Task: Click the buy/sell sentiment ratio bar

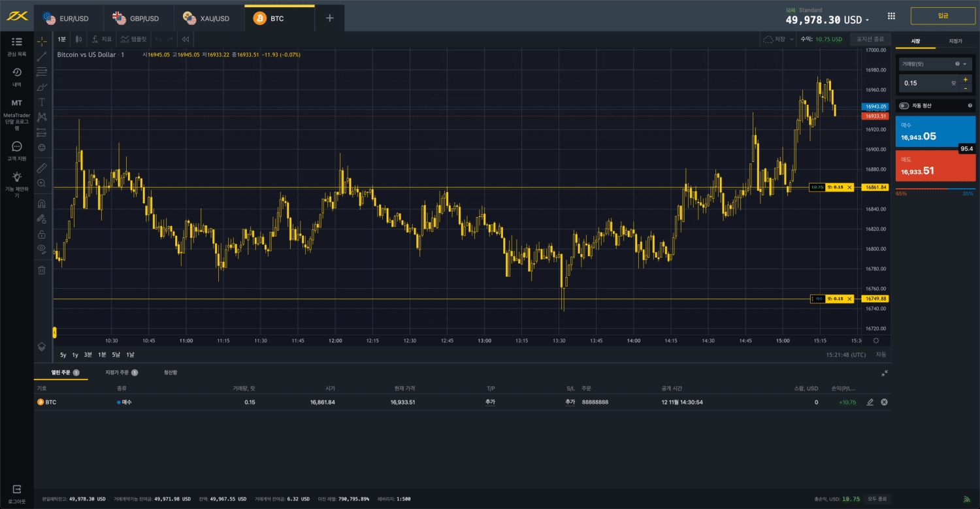Action: pyautogui.click(x=935, y=189)
